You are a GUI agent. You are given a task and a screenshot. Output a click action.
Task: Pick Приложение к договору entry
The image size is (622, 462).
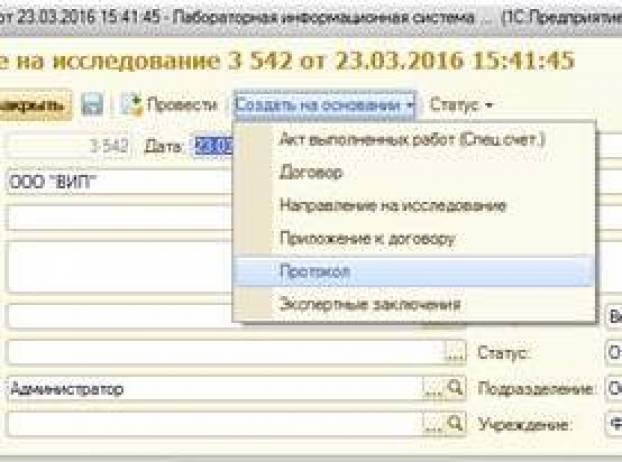coord(367,238)
